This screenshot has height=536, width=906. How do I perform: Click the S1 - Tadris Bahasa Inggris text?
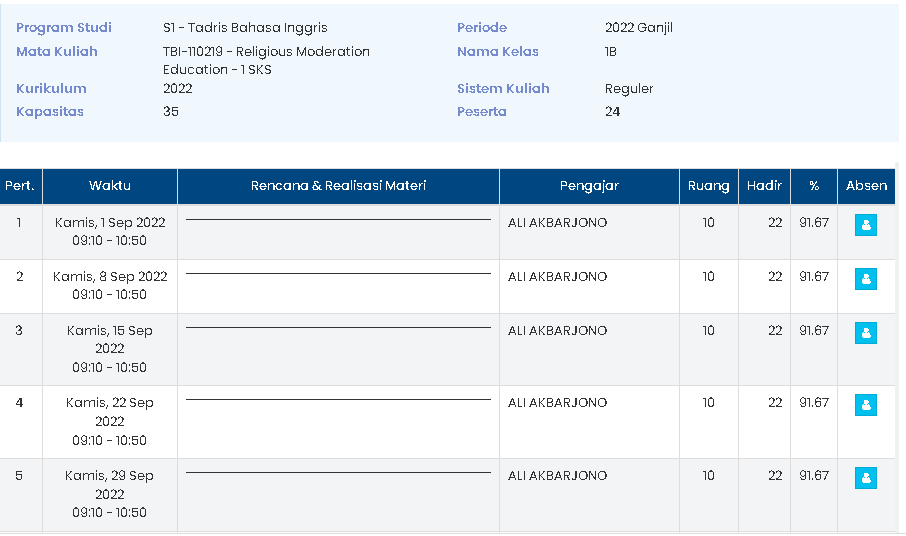(245, 28)
